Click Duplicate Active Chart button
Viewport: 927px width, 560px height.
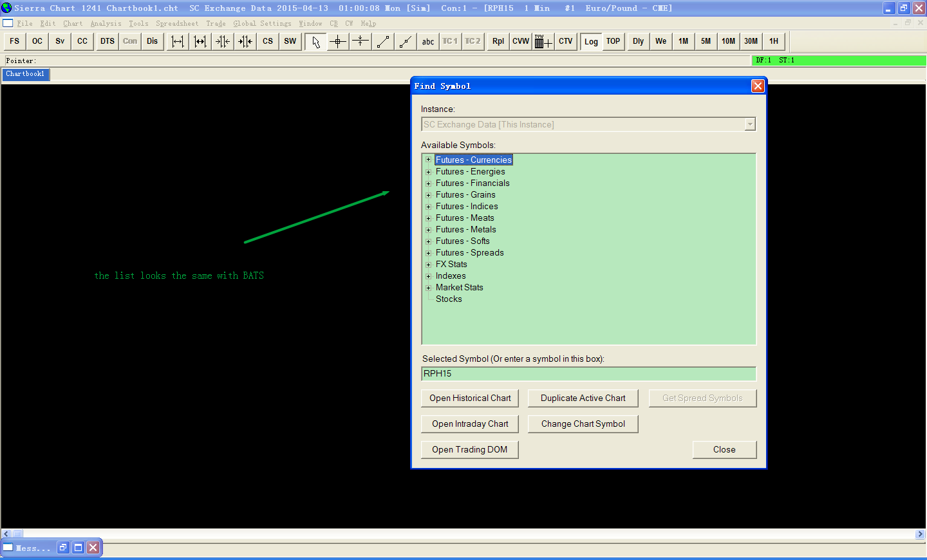tap(583, 398)
